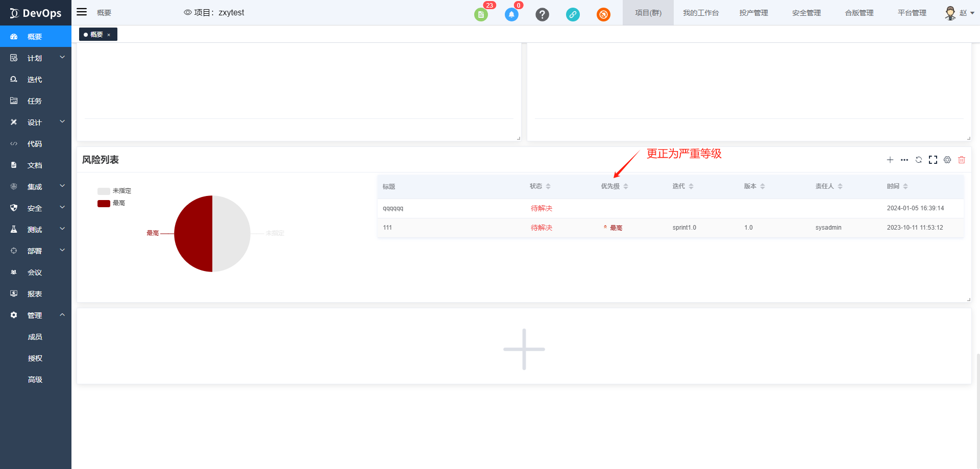Refresh the risk list panel
Image resolution: width=980 pixels, height=469 pixels.
click(919, 160)
